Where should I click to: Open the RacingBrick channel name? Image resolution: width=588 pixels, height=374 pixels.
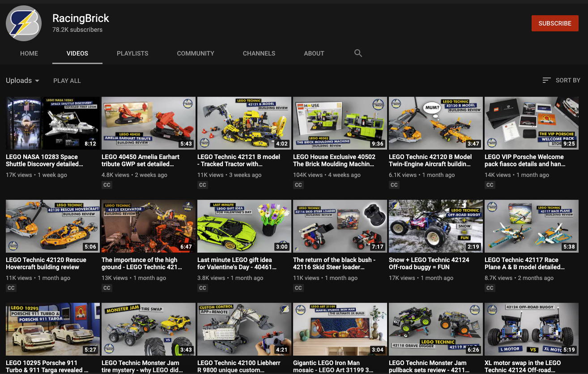click(x=81, y=18)
